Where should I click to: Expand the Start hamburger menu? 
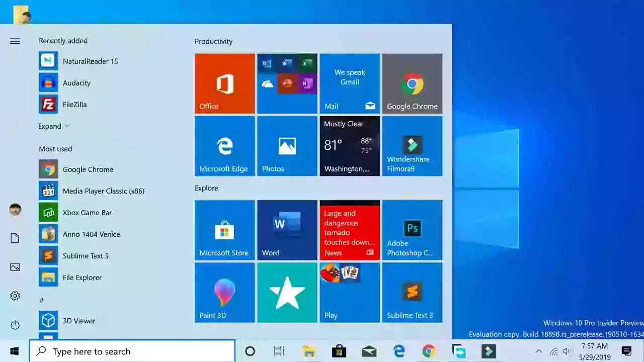tap(15, 41)
